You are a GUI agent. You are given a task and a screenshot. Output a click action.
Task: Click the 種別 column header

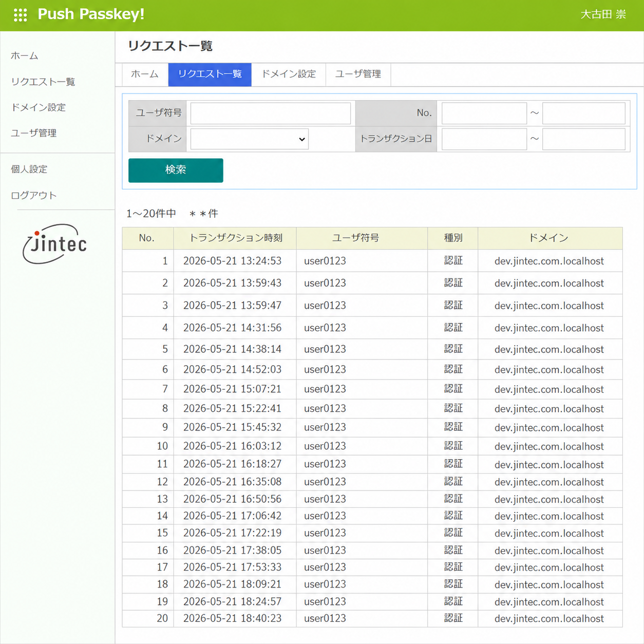(x=453, y=238)
